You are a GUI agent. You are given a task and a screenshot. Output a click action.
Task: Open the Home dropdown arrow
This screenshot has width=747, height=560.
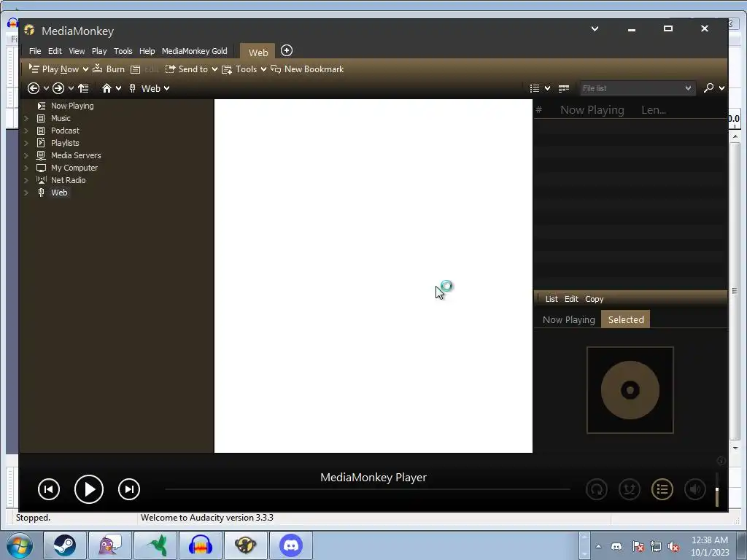pyautogui.click(x=119, y=88)
